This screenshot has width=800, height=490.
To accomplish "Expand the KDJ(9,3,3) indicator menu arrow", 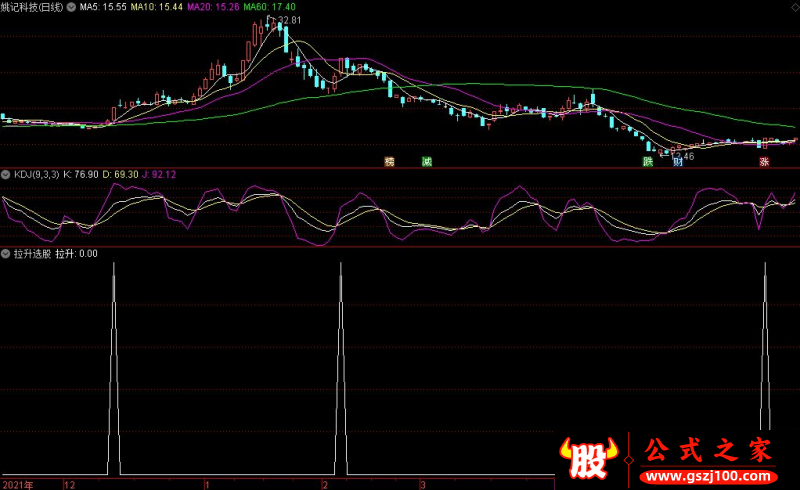I will [6, 175].
